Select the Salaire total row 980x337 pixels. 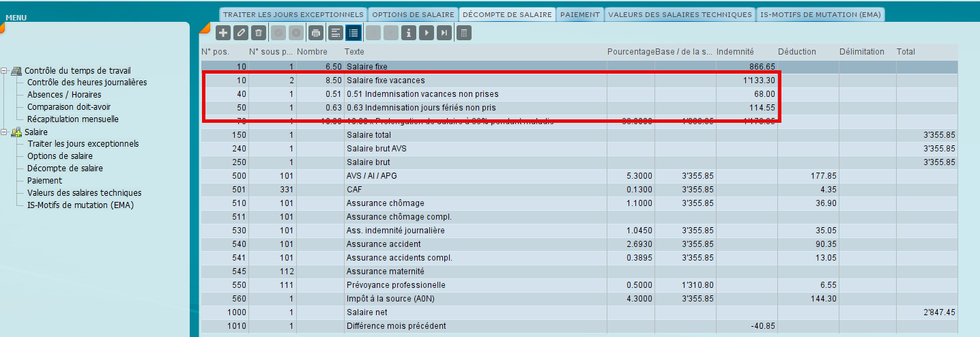(x=579, y=135)
